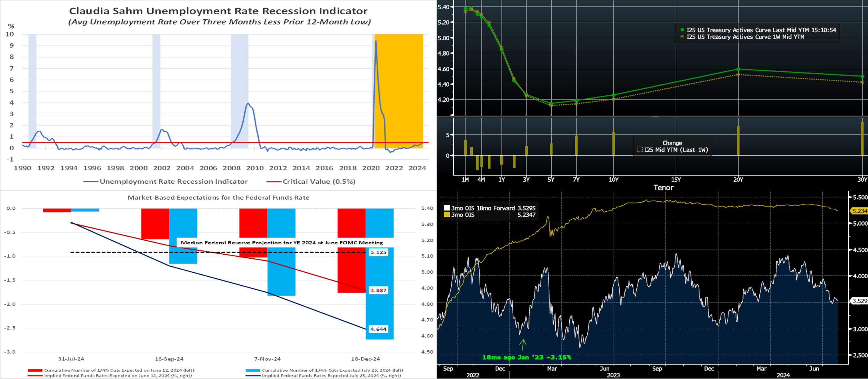The width and height of the screenshot is (868, 379).
Task: Click the red 4.887 data label
Action: point(378,290)
